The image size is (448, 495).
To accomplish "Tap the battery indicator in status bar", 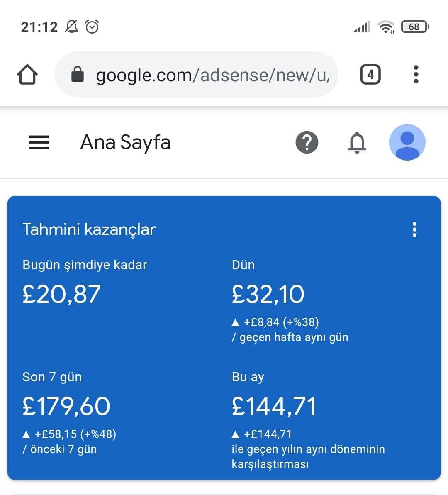I will 415,27.
